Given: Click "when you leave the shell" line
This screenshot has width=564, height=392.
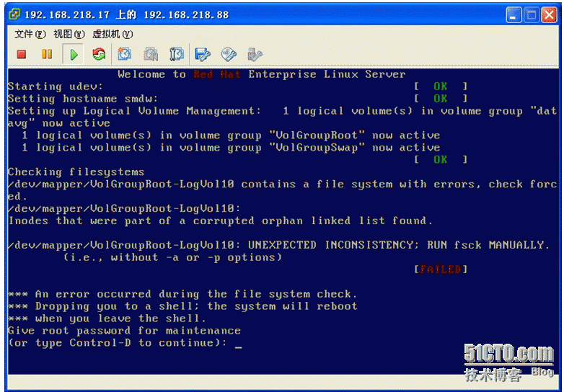Looking at the screenshot, I should [x=107, y=318].
